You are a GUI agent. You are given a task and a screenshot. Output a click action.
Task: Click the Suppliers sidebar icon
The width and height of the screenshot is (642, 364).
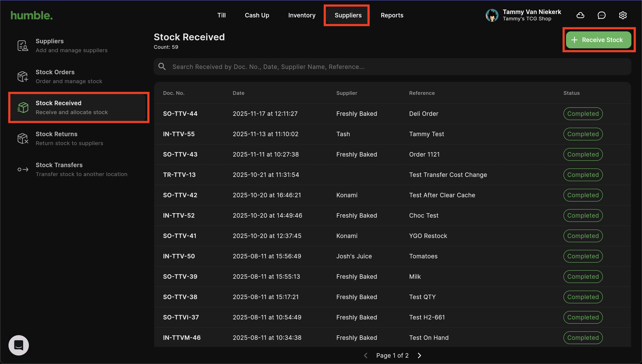point(23,45)
